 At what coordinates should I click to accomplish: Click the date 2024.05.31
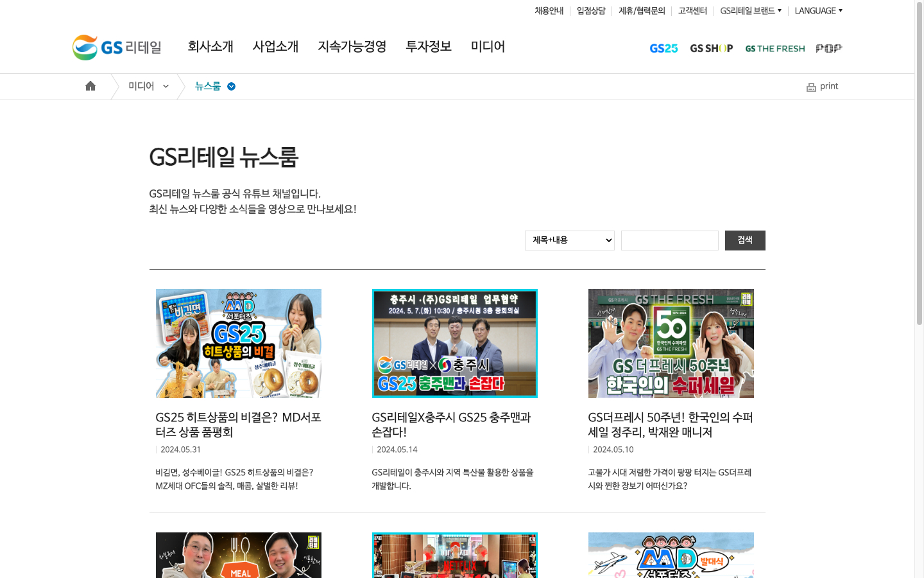coord(181,450)
